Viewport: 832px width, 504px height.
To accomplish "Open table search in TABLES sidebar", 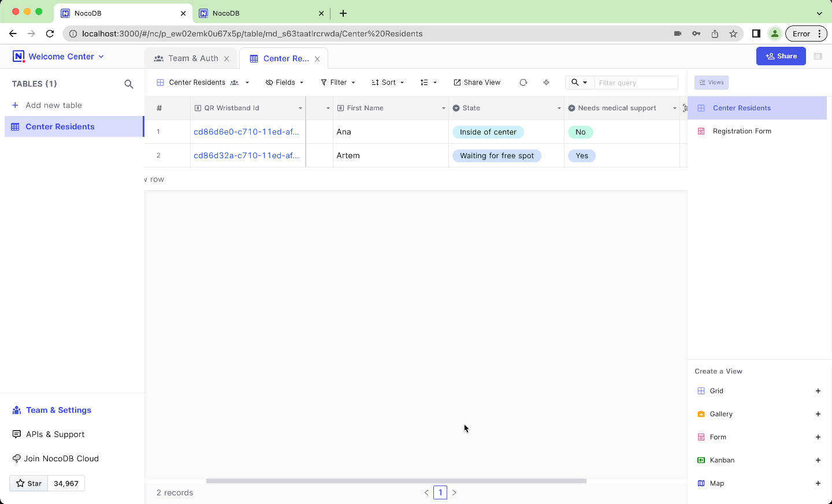I will click(x=129, y=84).
